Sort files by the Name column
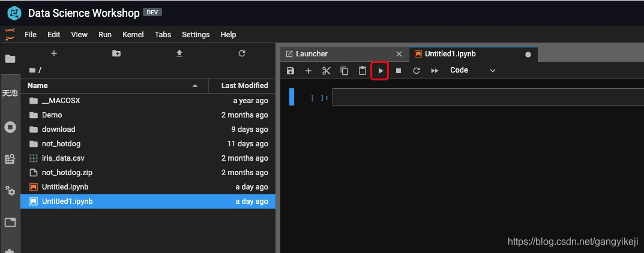644x253 pixels. point(115,85)
